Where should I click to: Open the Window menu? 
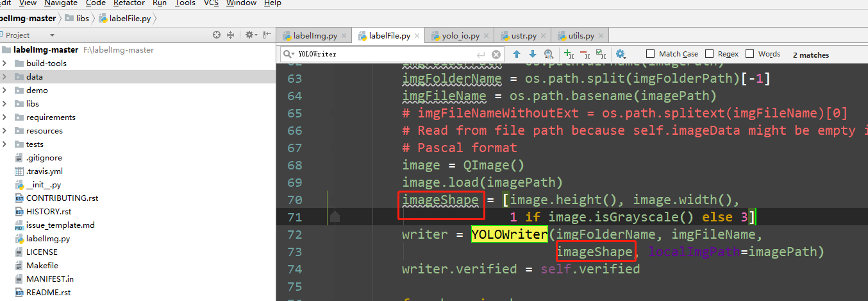click(x=241, y=3)
